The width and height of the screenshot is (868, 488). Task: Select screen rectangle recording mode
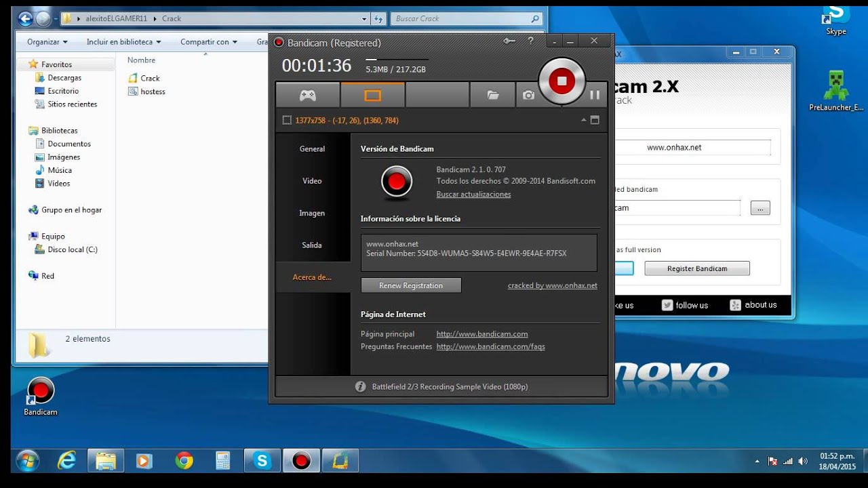pyautogui.click(x=373, y=96)
